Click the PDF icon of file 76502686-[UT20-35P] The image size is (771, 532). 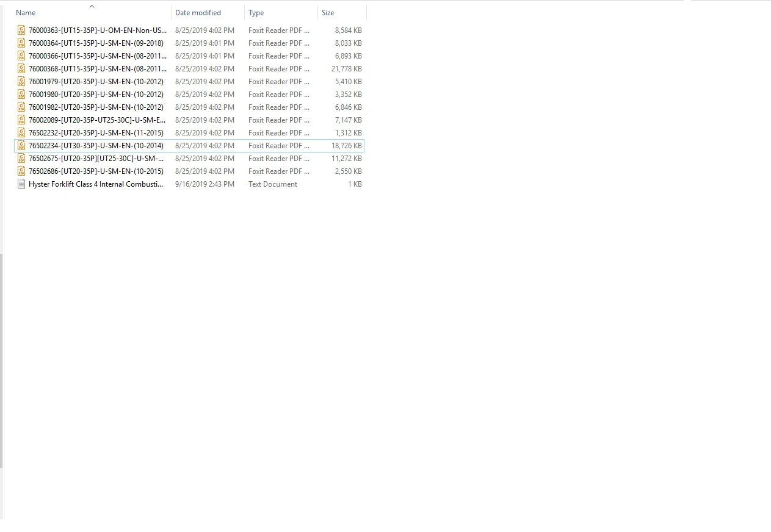pyautogui.click(x=21, y=171)
